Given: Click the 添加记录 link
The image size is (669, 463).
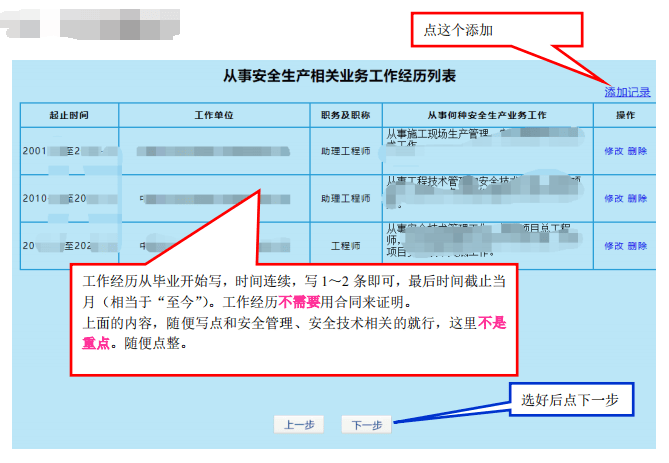Looking at the screenshot, I should point(627,92).
